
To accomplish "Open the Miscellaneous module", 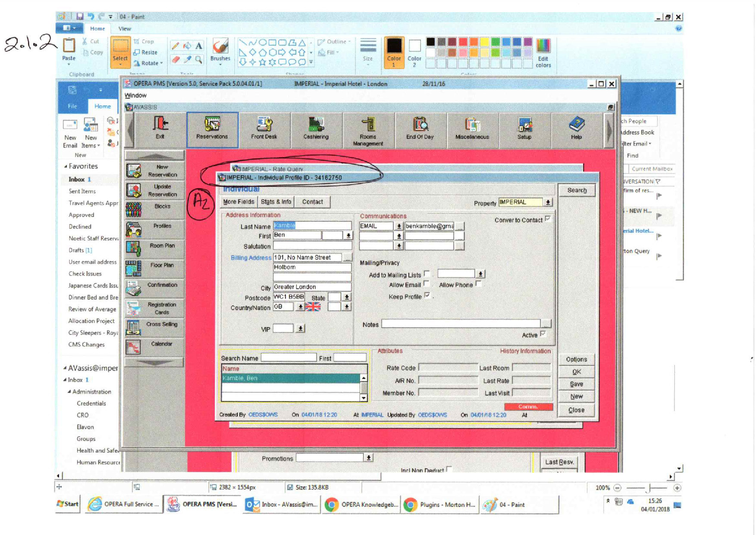I will (x=472, y=129).
